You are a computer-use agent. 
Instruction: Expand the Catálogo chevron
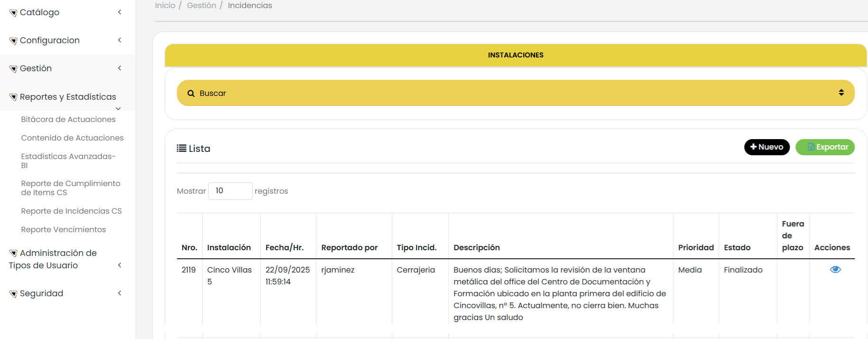120,12
